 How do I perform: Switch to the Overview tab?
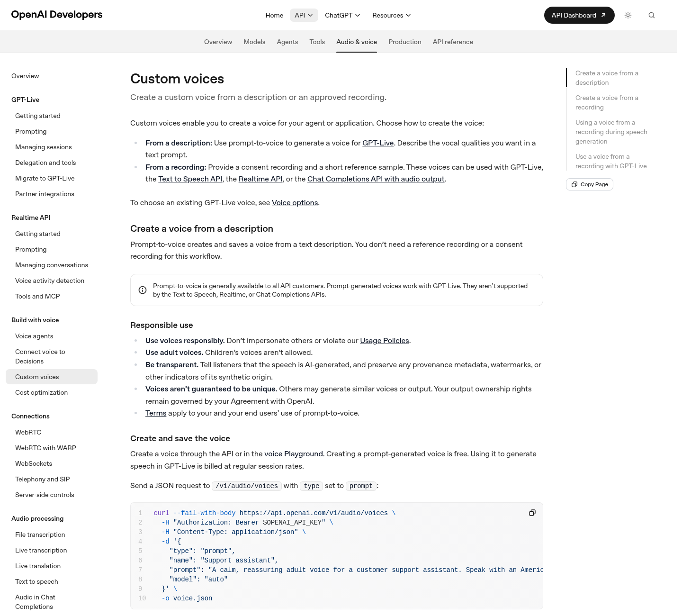(218, 42)
